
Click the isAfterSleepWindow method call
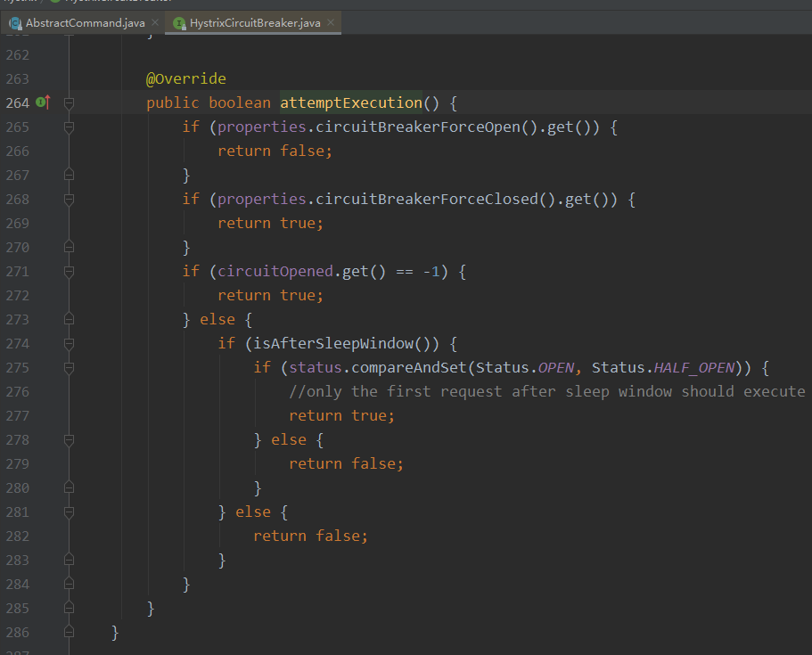point(333,344)
